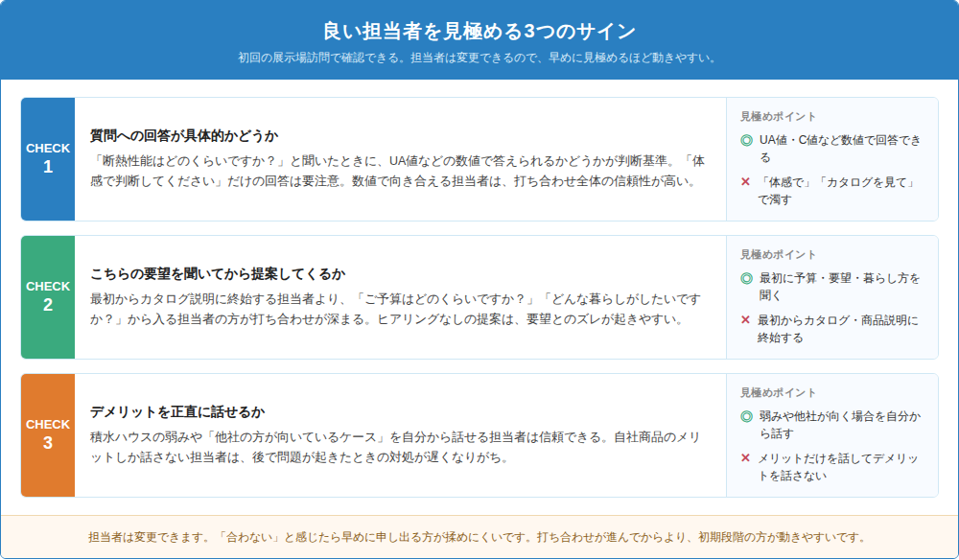Click green circle icon beside 最初に予算・要望 text
The width and height of the screenshot is (959, 560).
click(746, 279)
